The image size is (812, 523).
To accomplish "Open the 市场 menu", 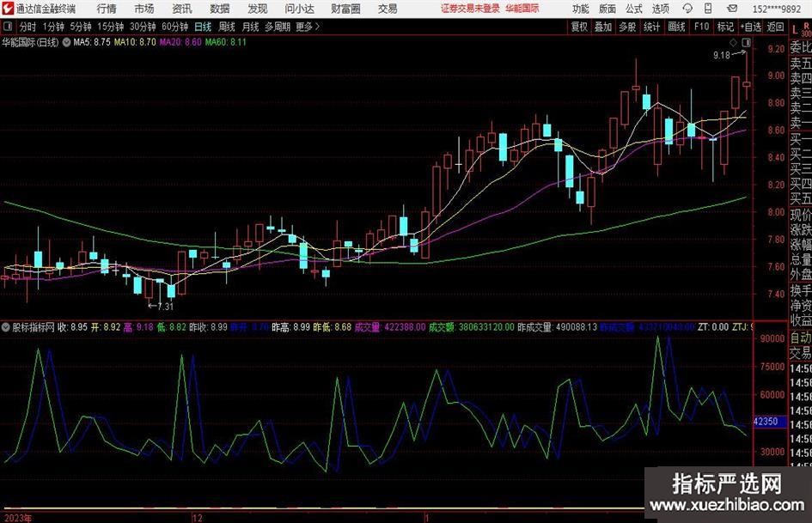I will 144,9.
